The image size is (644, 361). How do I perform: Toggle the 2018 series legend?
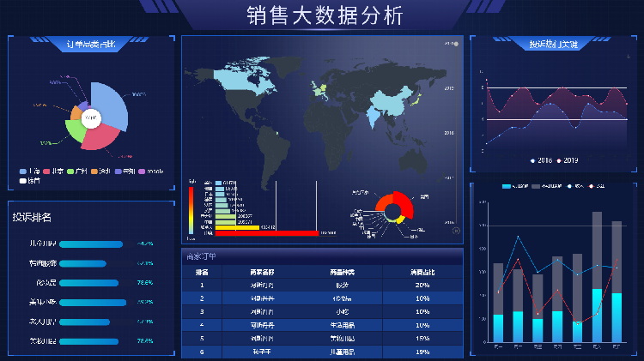[541, 160]
